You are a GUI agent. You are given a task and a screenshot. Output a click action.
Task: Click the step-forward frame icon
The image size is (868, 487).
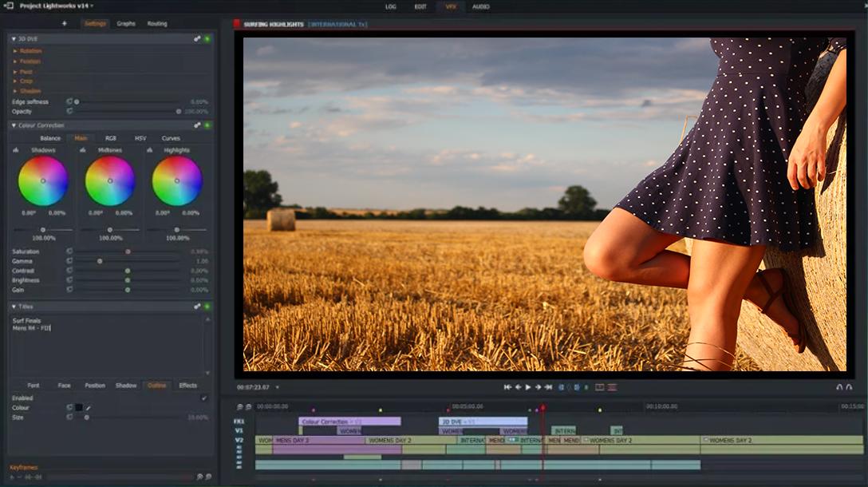click(538, 386)
